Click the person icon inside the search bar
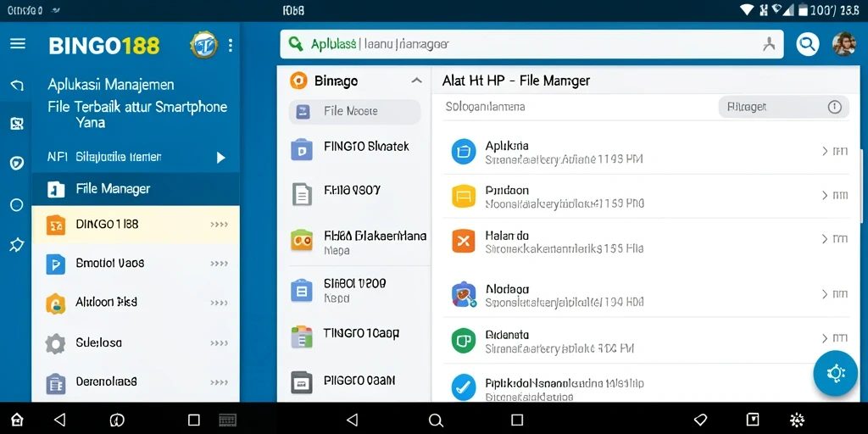The height and width of the screenshot is (434, 868). click(768, 44)
